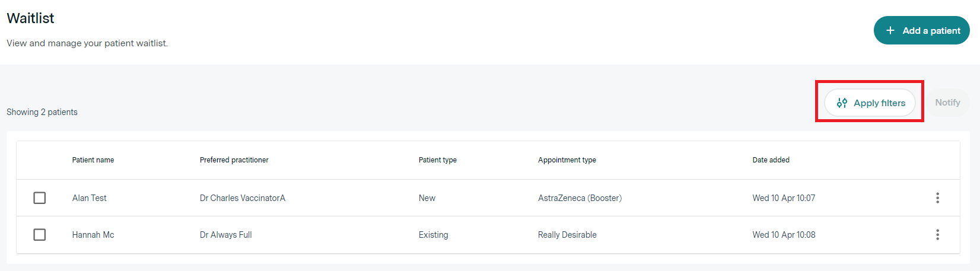Image resolution: width=980 pixels, height=271 pixels.
Task: Tick the checkbox for Alan Test
Action: tap(40, 198)
